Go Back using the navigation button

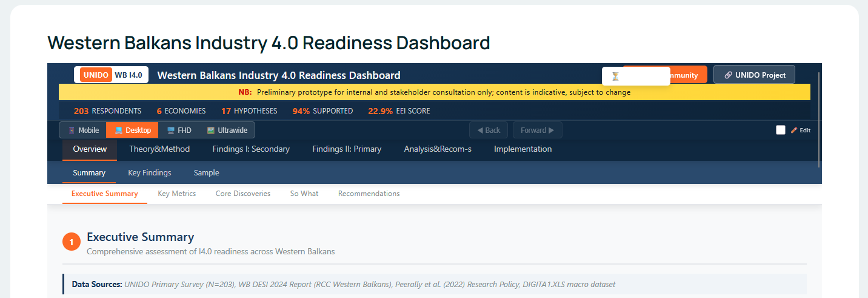pyautogui.click(x=489, y=130)
